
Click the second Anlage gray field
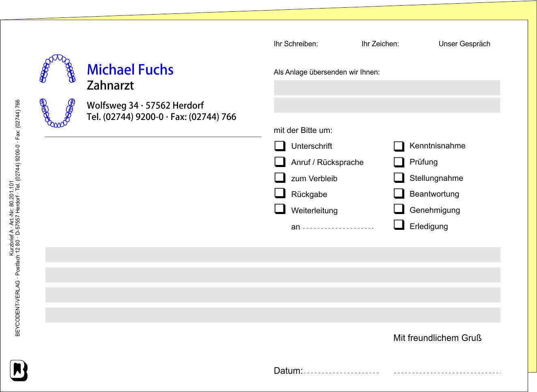point(387,105)
